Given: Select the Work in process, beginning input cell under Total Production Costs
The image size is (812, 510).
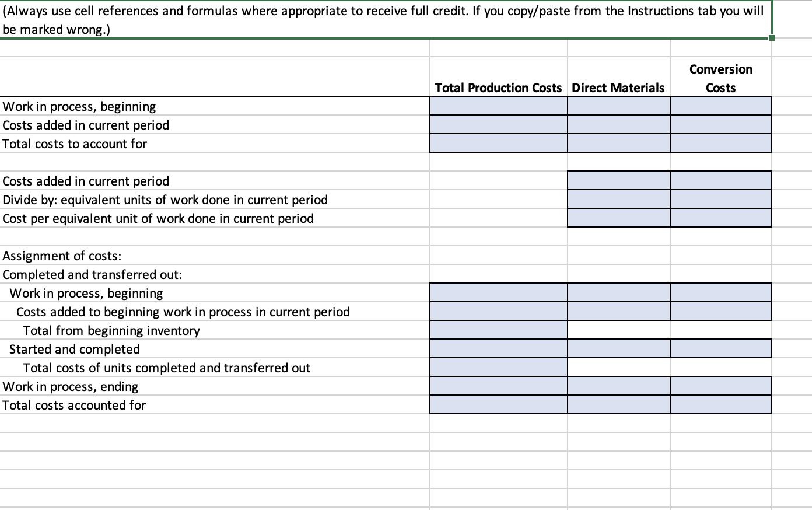Looking at the screenshot, I should point(498,106).
